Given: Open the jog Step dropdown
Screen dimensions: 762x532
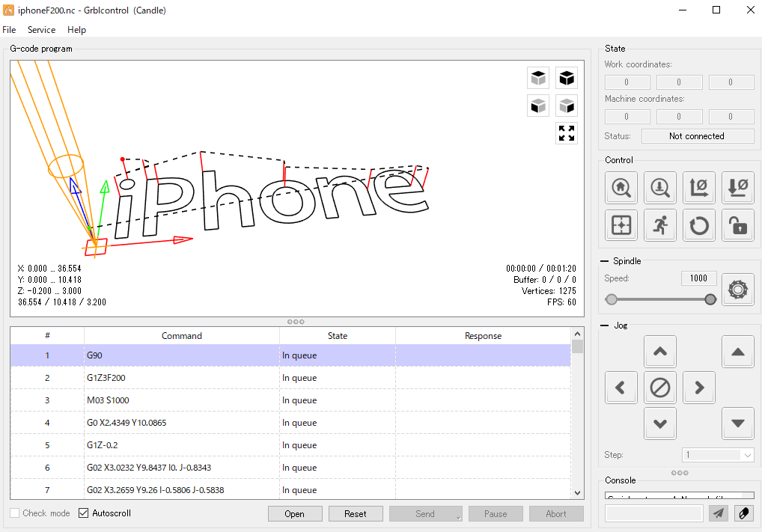Looking at the screenshot, I should click(x=718, y=455).
